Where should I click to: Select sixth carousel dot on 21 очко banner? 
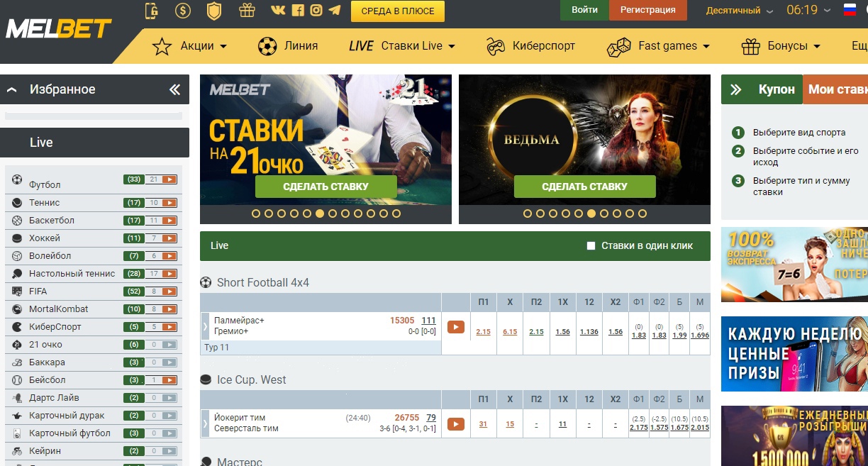(320, 213)
